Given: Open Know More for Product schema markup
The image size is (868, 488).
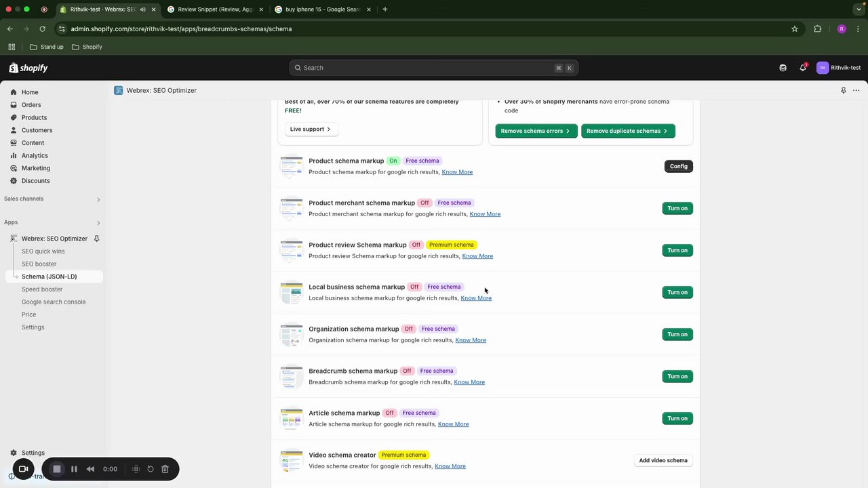Looking at the screenshot, I should (x=457, y=172).
